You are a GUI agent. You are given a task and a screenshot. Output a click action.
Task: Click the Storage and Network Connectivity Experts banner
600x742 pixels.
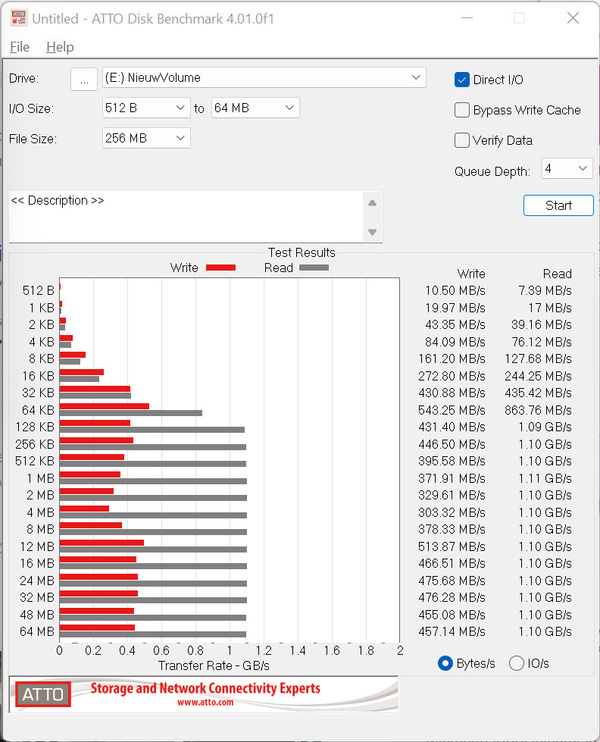pyautogui.click(x=205, y=689)
